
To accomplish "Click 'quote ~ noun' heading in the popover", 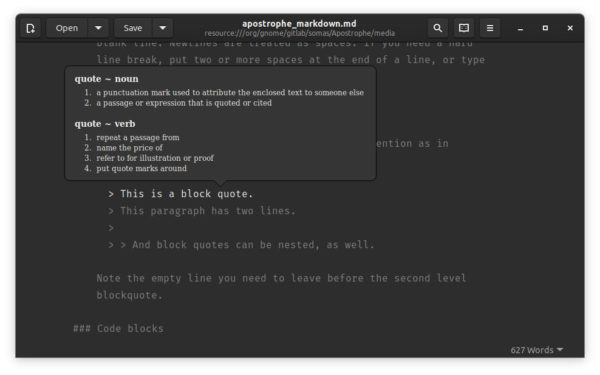I will point(106,79).
